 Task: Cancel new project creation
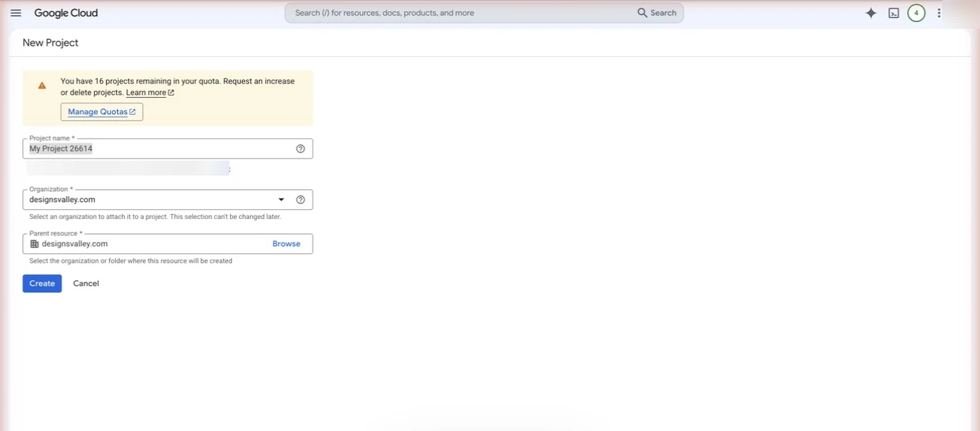86,283
